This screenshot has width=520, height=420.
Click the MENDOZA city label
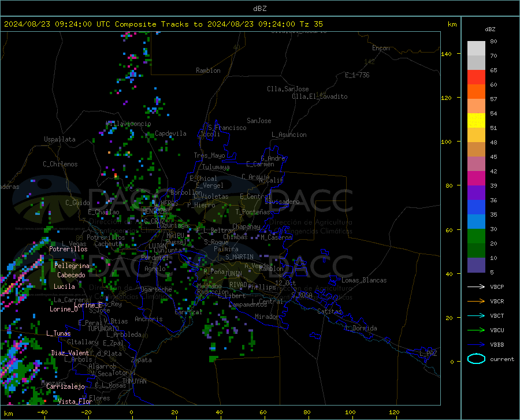(154, 211)
